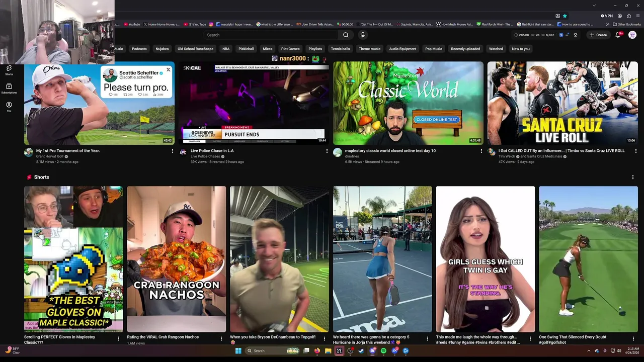This screenshot has width=644, height=362.
Task: Open the Santa Cruz Live Roll thumbnail
Action: (562, 103)
